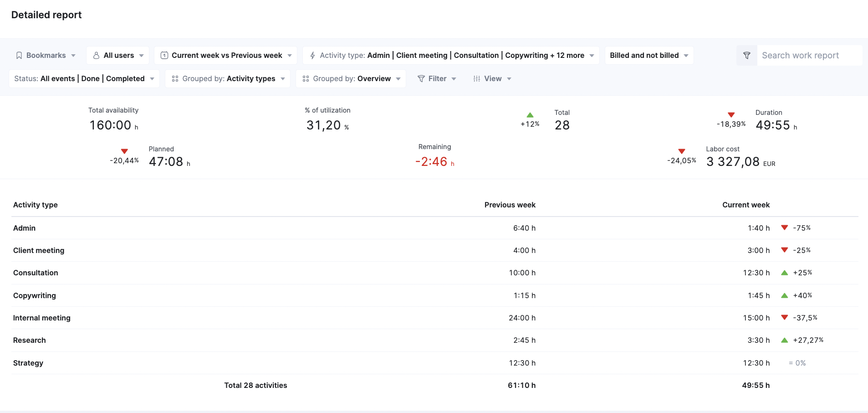The width and height of the screenshot is (868, 413).
Task: Click the grid icon beside Grouped by Overview
Action: point(306,79)
